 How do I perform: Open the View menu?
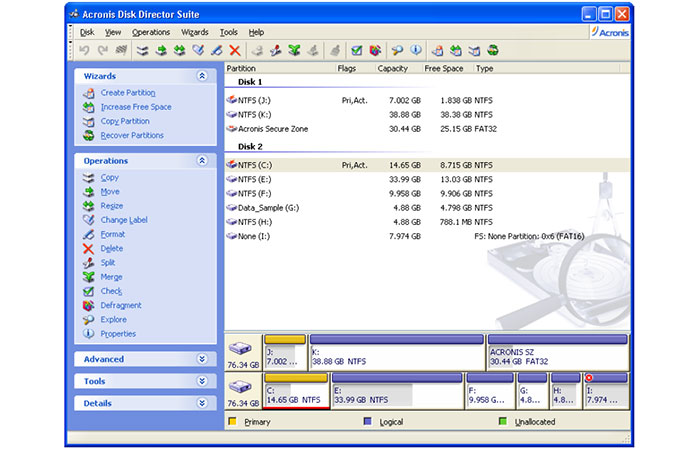113,32
